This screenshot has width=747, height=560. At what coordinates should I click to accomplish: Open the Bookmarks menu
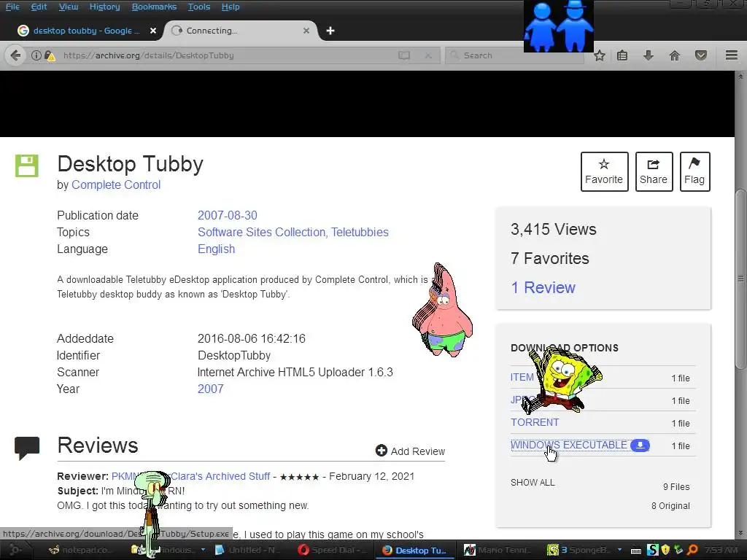click(x=154, y=7)
